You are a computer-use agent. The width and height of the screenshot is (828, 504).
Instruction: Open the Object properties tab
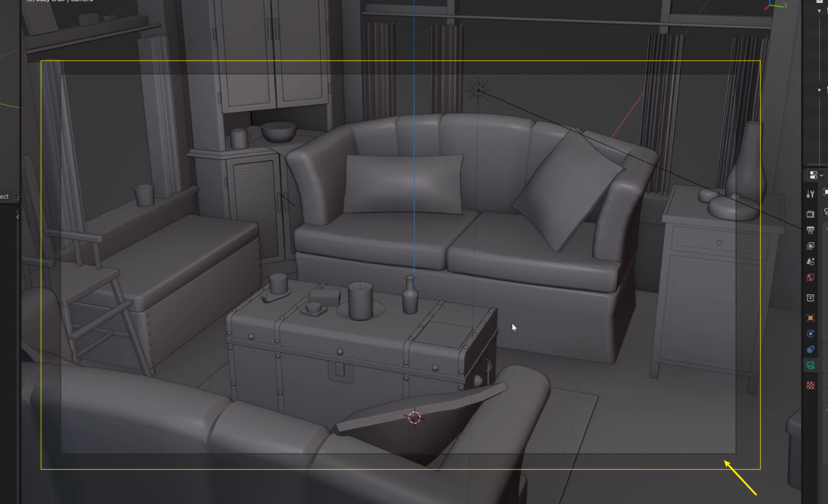click(x=810, y=318)
